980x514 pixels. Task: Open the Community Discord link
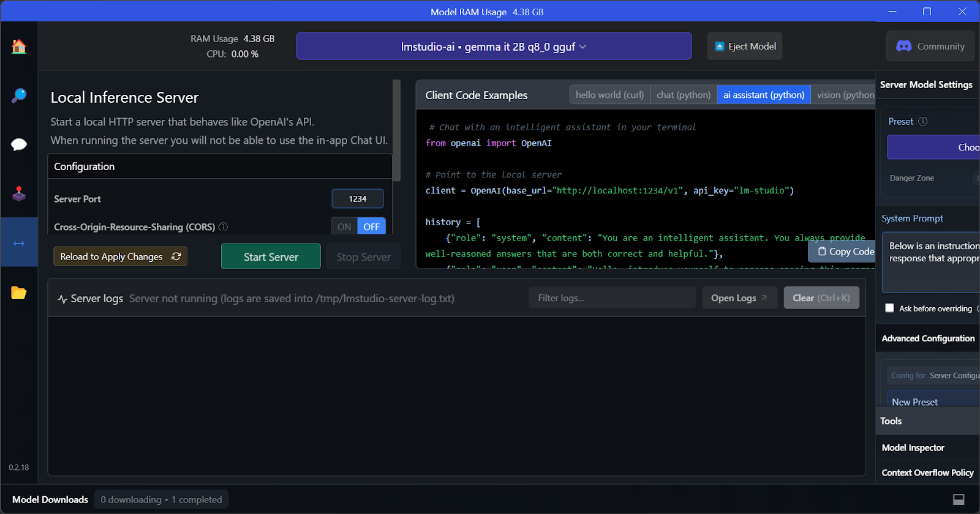coord(930,47)
